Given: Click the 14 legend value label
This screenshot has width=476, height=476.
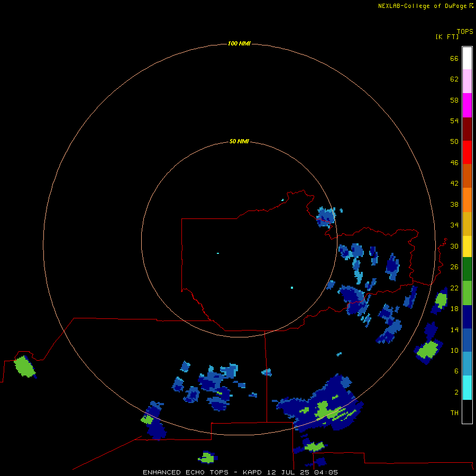Looking at the screenshot, I should pyautogui.click(x=454, y=329).
